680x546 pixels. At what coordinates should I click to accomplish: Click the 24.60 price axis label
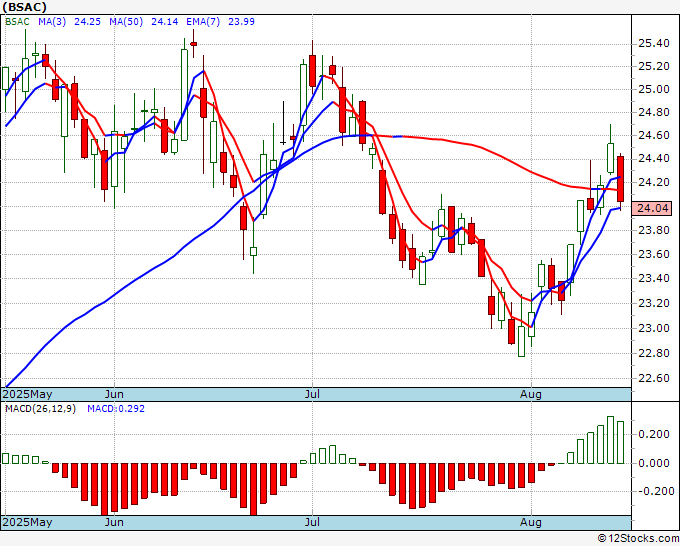[x=654, y=135]
